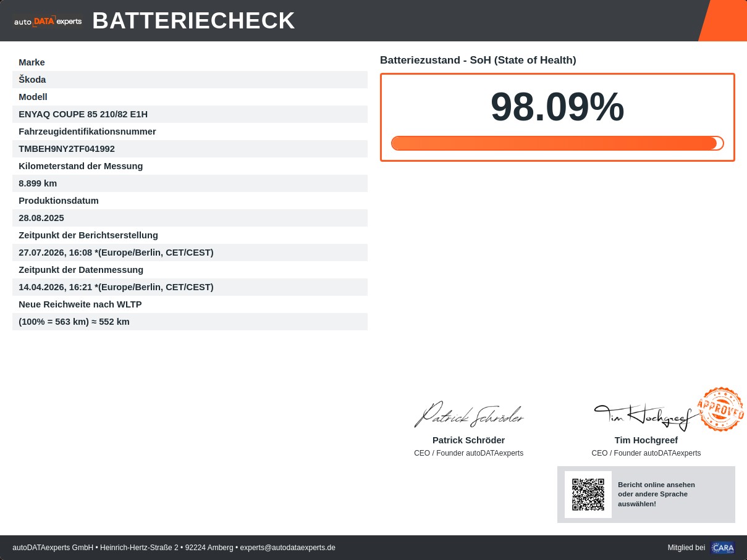Click Patrick Schröder's handwritten signature

[469, 414]
